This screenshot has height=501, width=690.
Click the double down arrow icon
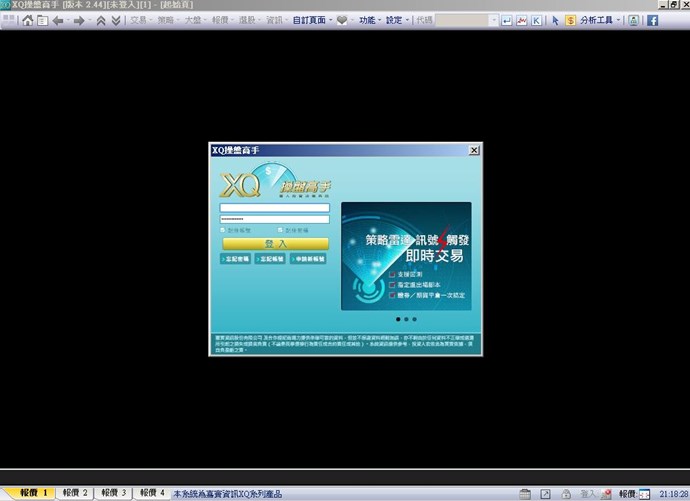(115, 20)
